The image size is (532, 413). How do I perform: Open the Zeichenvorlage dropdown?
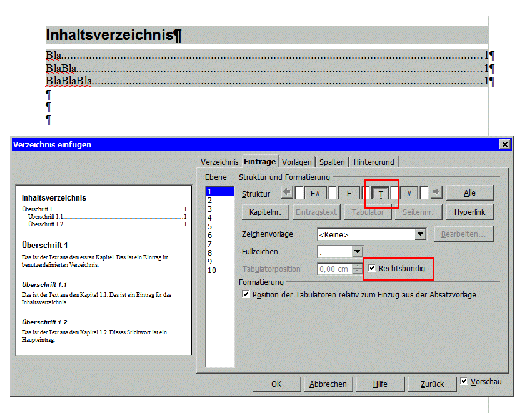pos(421,234)
